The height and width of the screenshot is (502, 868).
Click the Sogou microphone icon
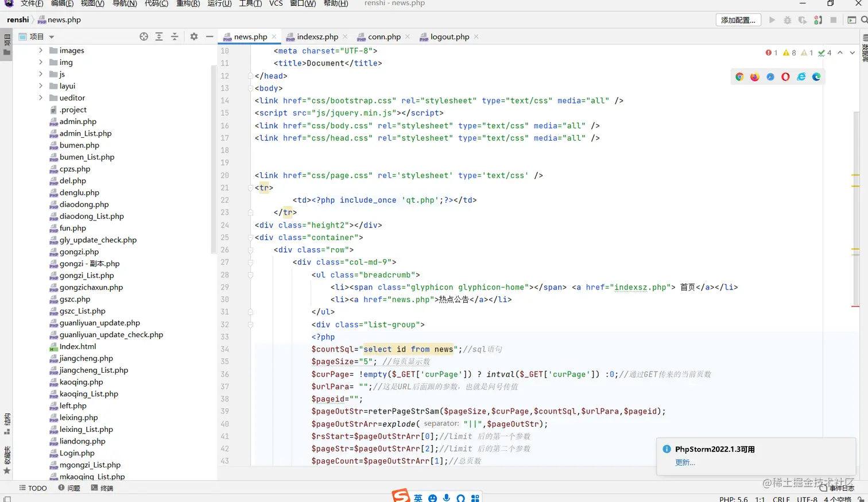tap(447, 498)
